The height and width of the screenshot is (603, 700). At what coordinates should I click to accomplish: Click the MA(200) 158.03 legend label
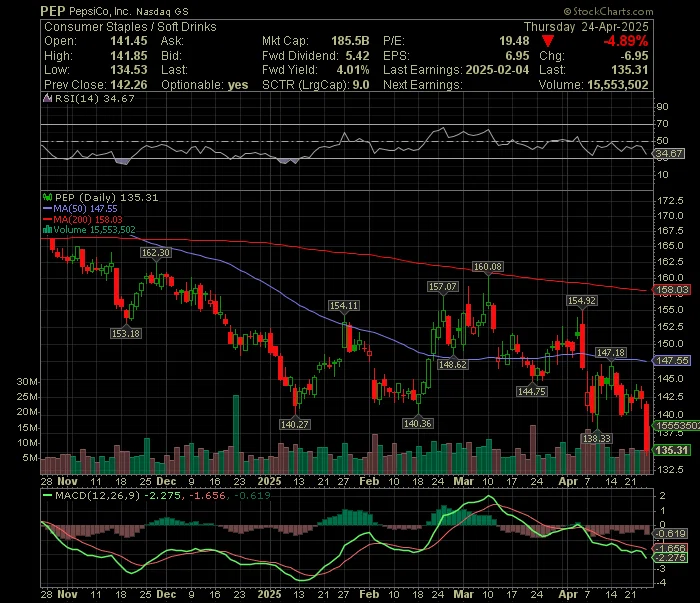pyautogui.click(x=88, y=219)
